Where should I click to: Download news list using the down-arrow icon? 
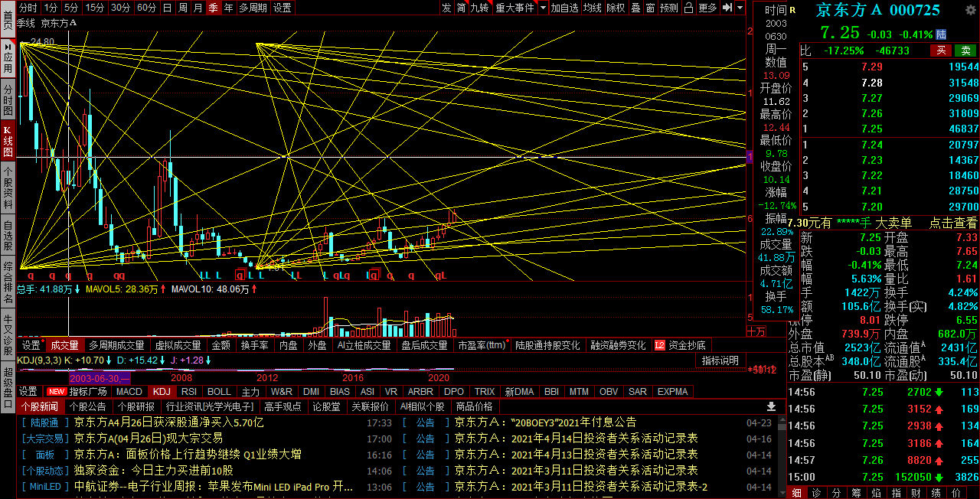pyautogui.click(x=772, y=406)
